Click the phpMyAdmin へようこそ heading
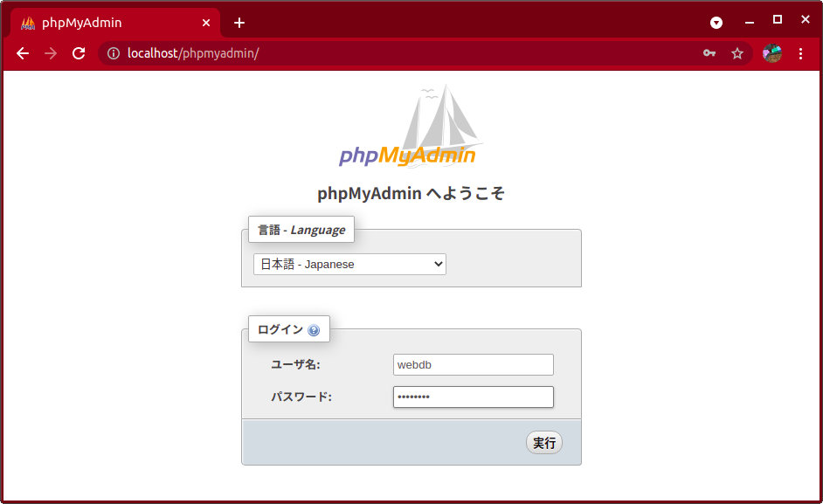Screen dimensions: 823x504 [411, 193]
